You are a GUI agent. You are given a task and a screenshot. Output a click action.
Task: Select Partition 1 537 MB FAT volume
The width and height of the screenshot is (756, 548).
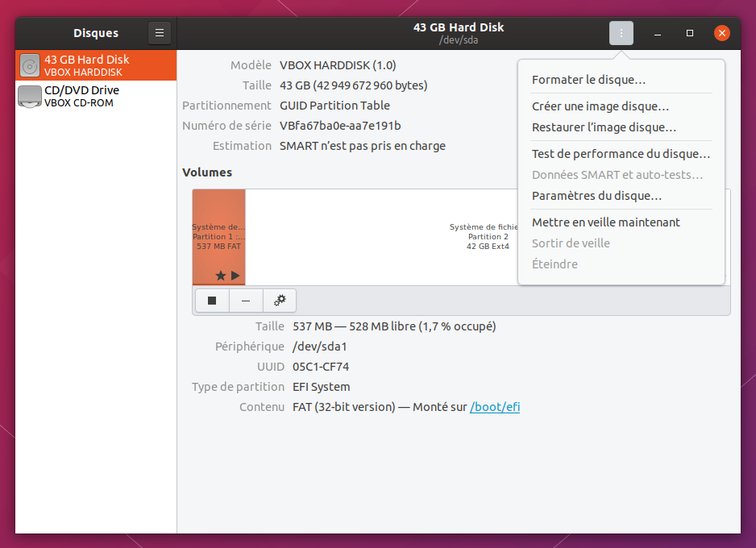(219, 237)
